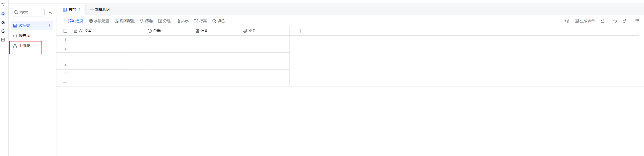644x156 pixels.
Task: Toggle the select-all rows checkbox
Action: [x=66, y=31]
